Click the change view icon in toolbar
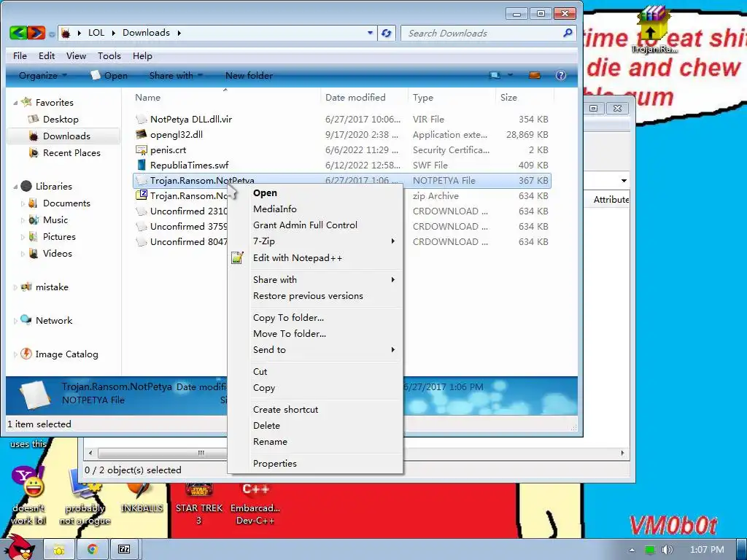747x560 pixels. tap(495, 75)
